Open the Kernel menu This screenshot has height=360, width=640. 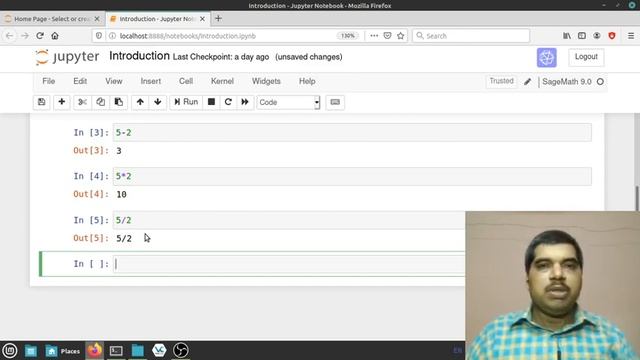tap(222, 81)
